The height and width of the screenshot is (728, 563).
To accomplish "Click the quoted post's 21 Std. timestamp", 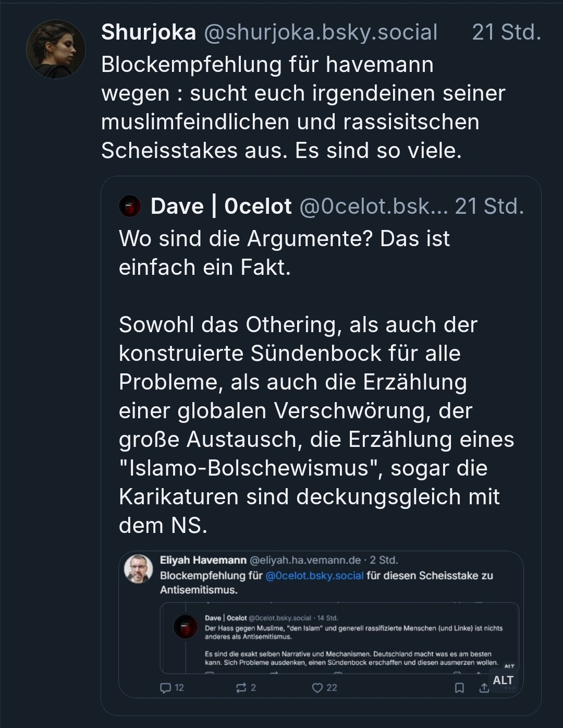I will pyautogui.click(x=489, y=207).
